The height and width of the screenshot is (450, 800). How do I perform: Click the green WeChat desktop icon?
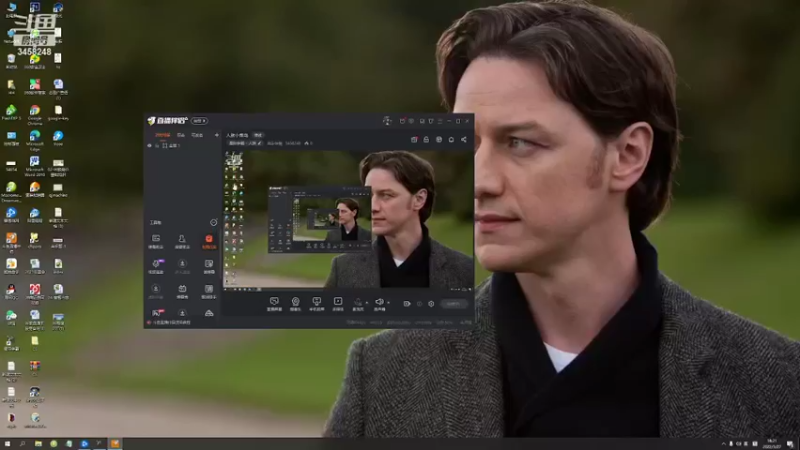tap(11, 318)
